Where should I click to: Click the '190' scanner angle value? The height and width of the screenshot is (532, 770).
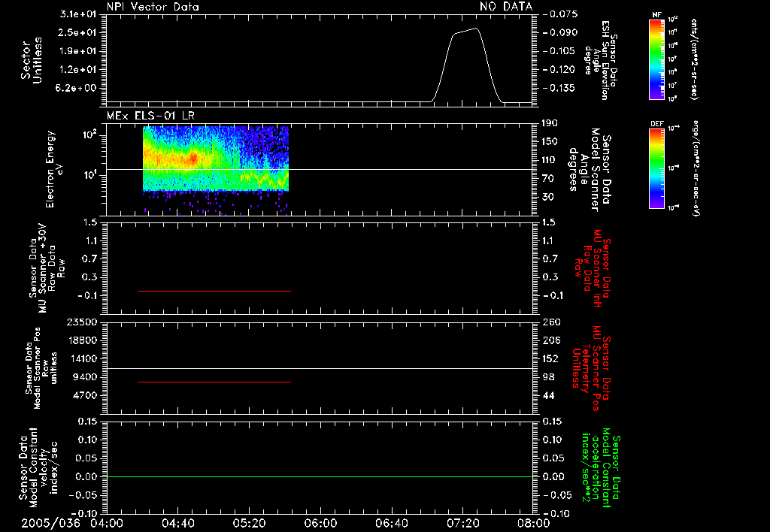549,123
